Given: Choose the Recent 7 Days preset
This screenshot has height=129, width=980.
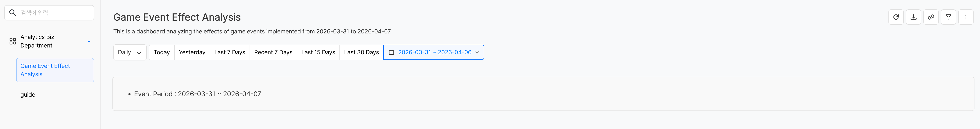Looking at the screenshot, I should (273, 53).
